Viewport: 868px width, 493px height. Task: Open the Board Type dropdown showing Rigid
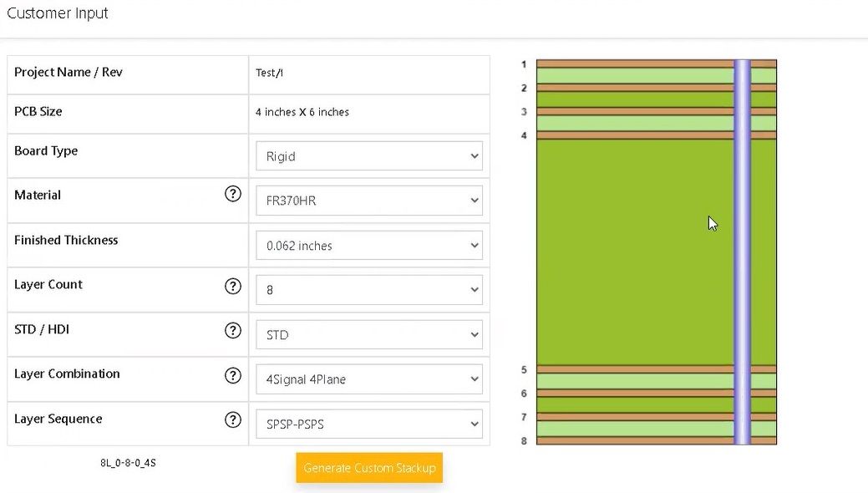[x=368, y=156]
